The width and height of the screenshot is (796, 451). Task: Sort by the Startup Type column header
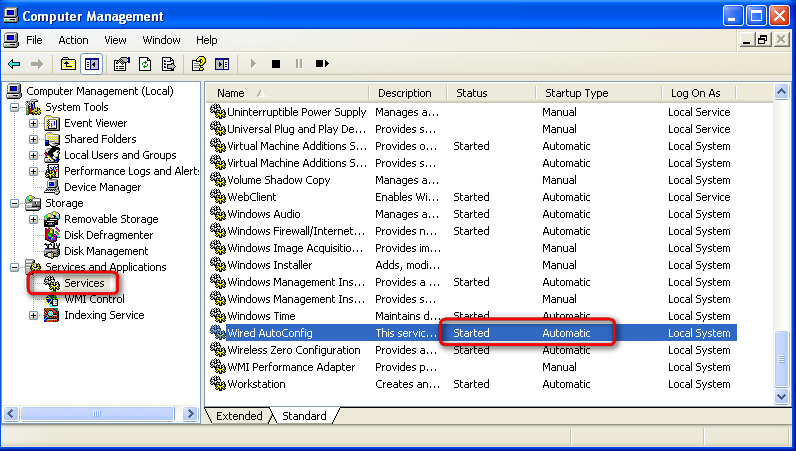coord(576,93)
